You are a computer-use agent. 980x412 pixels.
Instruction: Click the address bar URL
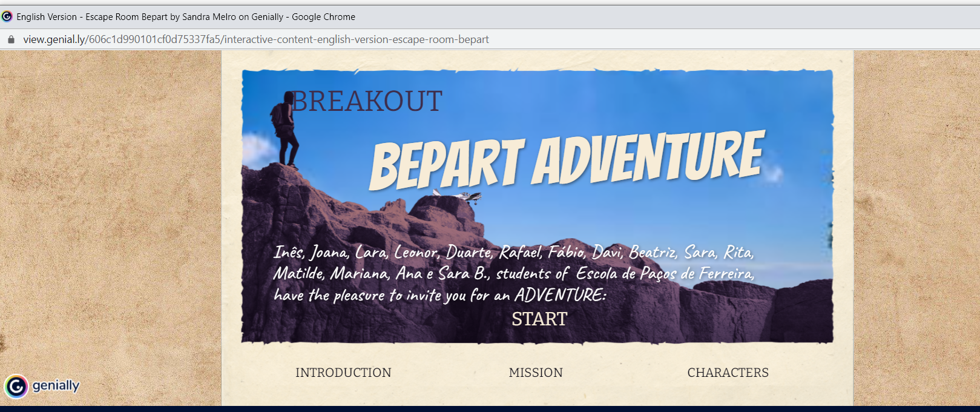256,39
